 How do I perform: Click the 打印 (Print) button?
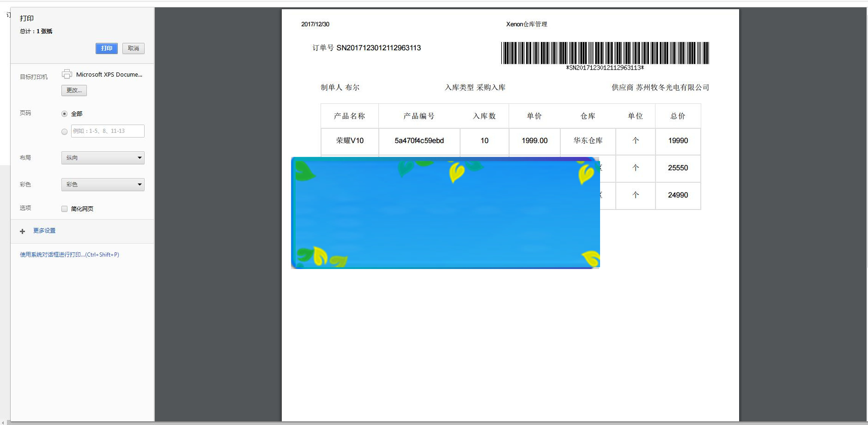pos(106,48)
